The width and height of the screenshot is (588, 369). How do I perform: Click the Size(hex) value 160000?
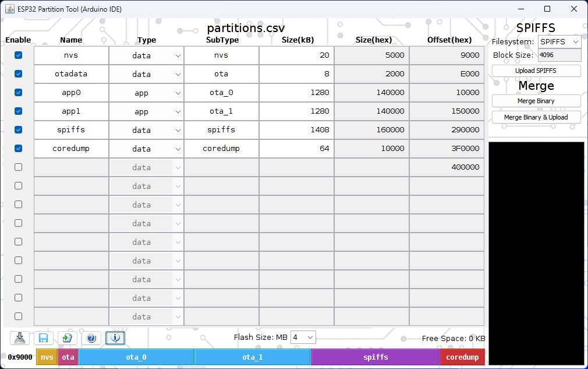coord(371,130)
